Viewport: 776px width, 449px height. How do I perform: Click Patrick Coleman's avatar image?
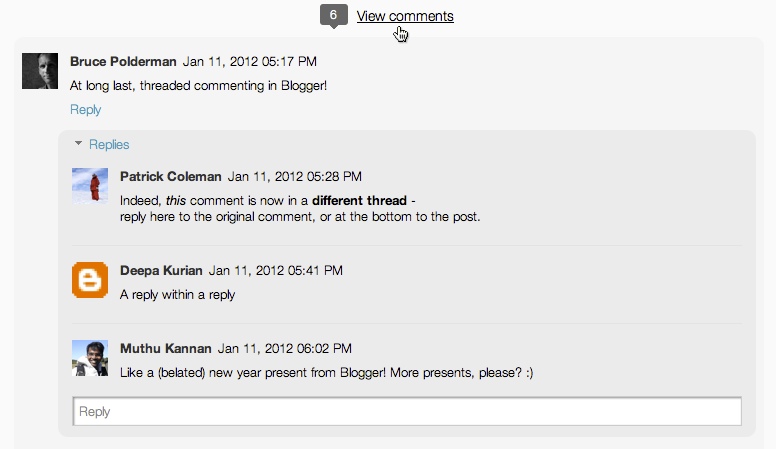click(x=90, y=186)
